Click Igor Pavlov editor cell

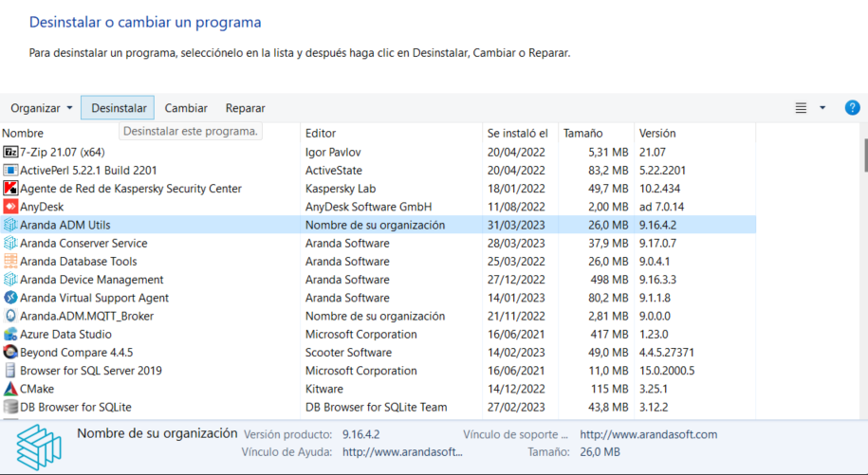(332, 152)
